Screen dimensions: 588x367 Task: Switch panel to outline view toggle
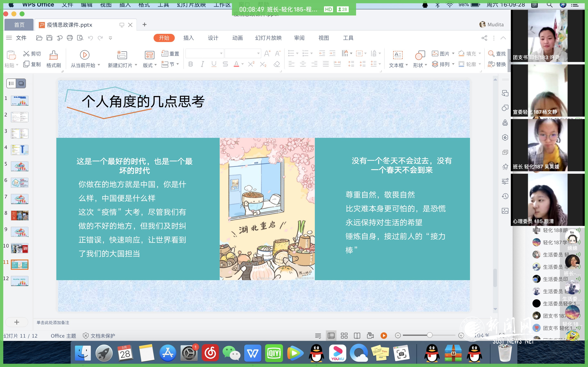click(11, 84)
